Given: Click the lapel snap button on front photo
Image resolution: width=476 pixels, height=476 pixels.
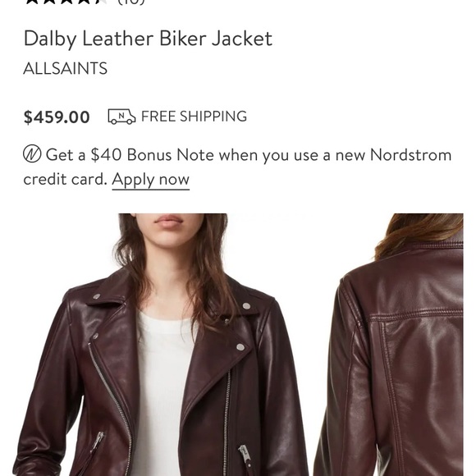Looking at the screenshot, I should point(240,347).
